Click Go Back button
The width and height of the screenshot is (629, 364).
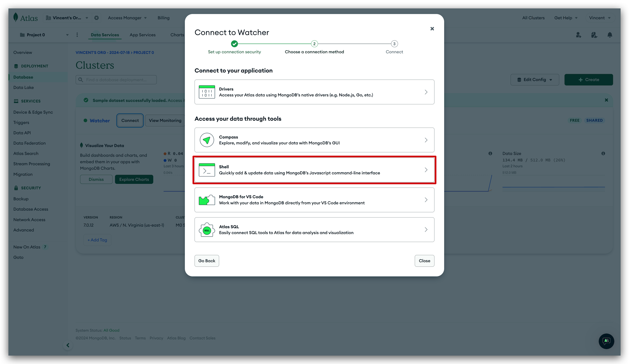point(207,261)
